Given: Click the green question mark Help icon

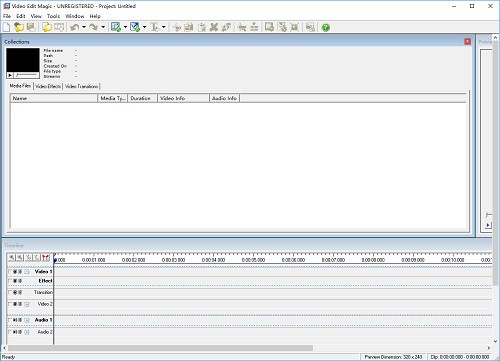Looking at the screenshot, I should click(x=326, y=28).
